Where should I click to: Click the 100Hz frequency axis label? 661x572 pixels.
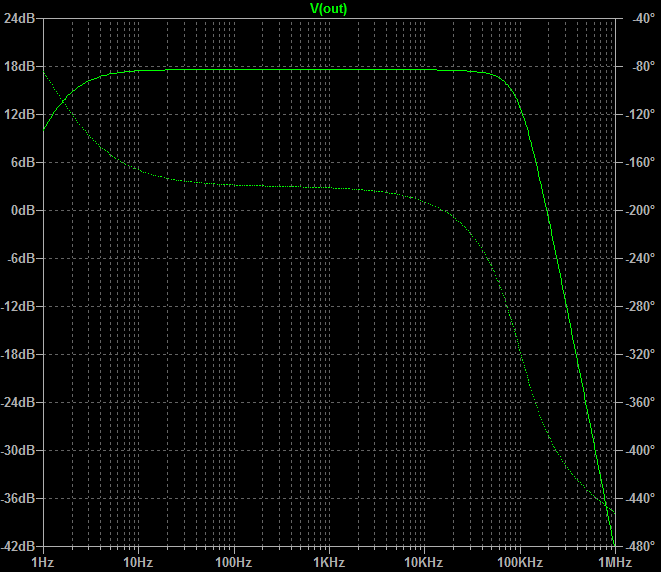[x=234, y=562]
